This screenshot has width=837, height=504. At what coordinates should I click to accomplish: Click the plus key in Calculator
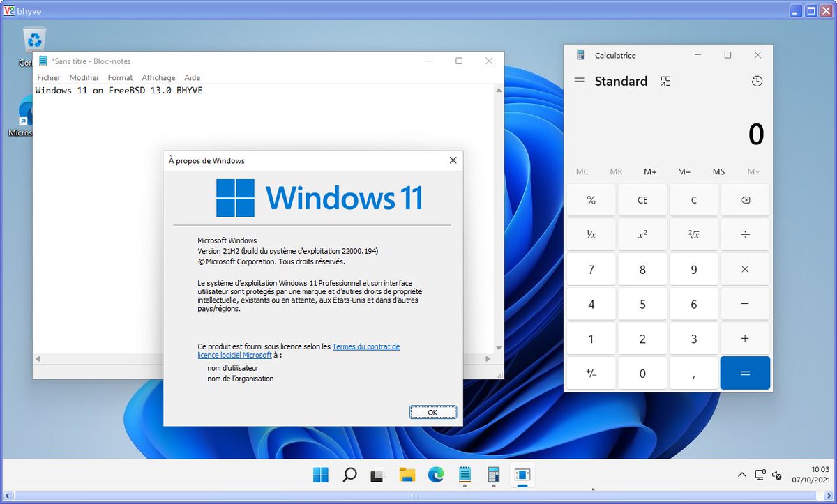(745, 339)
